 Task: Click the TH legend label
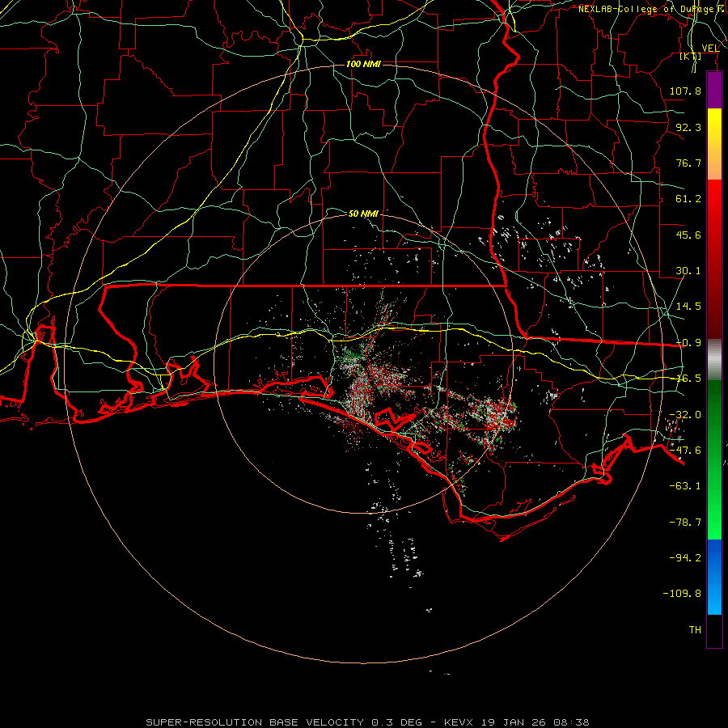tap(695, 630)
